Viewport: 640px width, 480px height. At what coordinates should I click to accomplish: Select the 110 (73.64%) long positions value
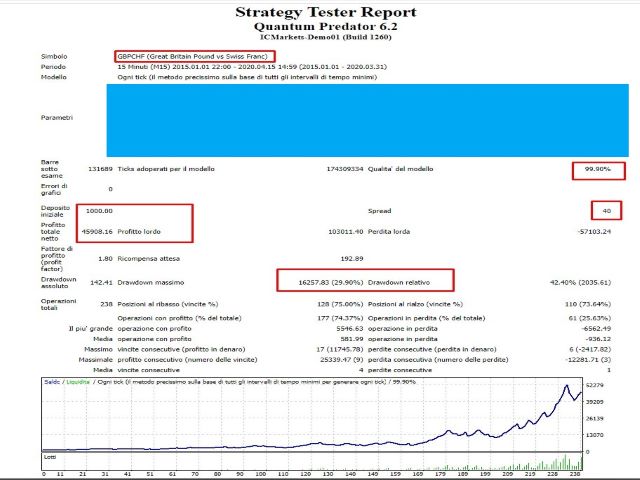pos(588,304)
